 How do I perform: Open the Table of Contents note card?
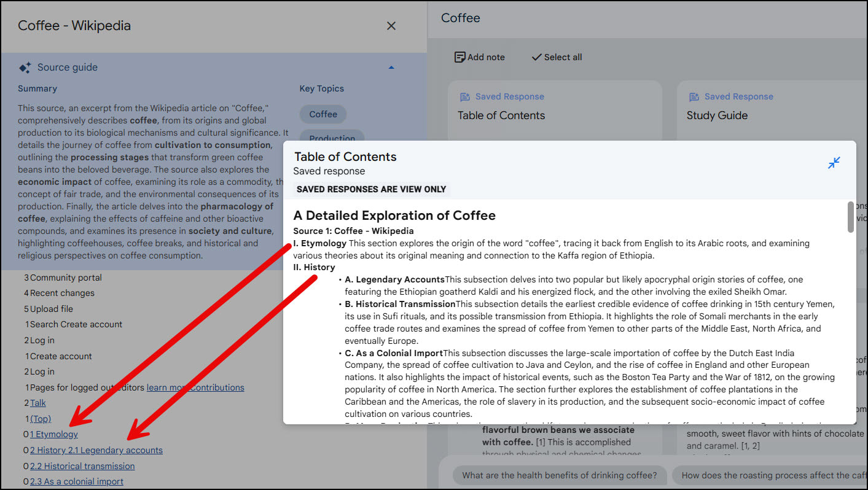[x=555, y=112]
